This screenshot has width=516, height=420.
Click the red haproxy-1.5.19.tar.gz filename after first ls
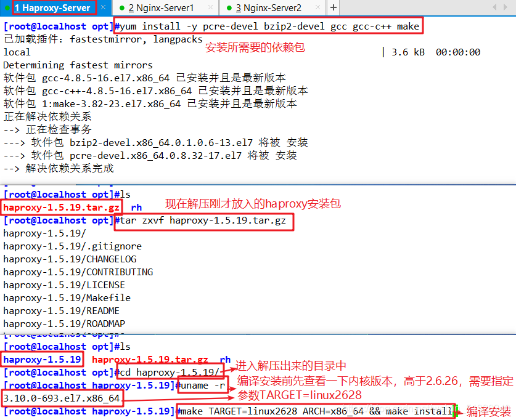pyautogui.click(x=61, y=208)
